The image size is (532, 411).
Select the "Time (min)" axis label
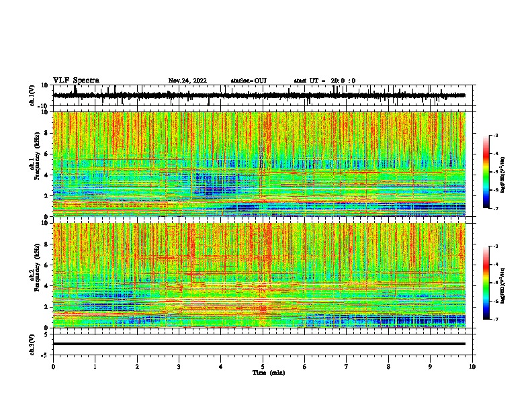pyautogui.click(x=269, y=373)
